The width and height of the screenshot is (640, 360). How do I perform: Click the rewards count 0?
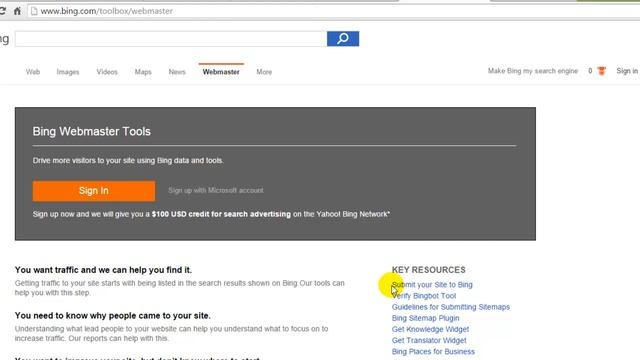click(x=590, y=71)
